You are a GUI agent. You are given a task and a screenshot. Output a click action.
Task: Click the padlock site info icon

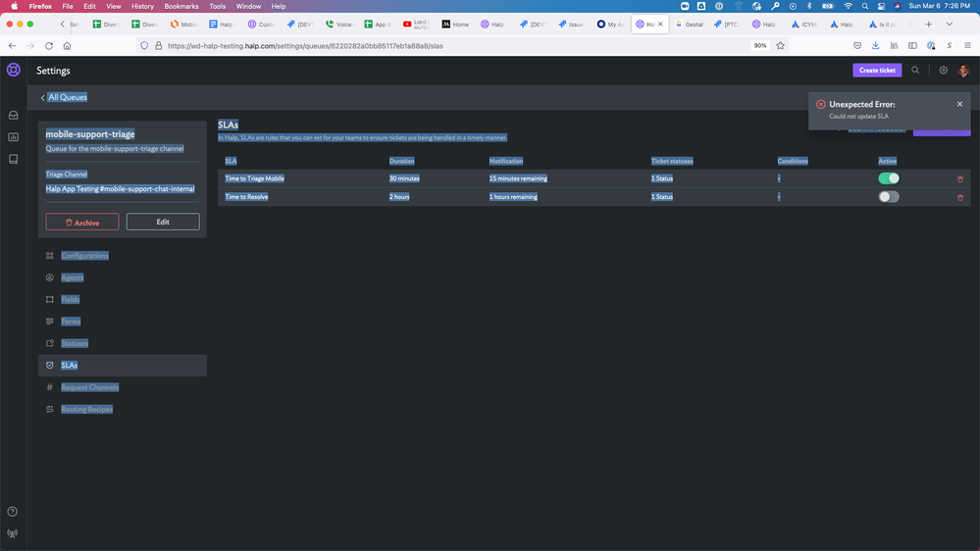pyautogui.click(x=158, y=46)
